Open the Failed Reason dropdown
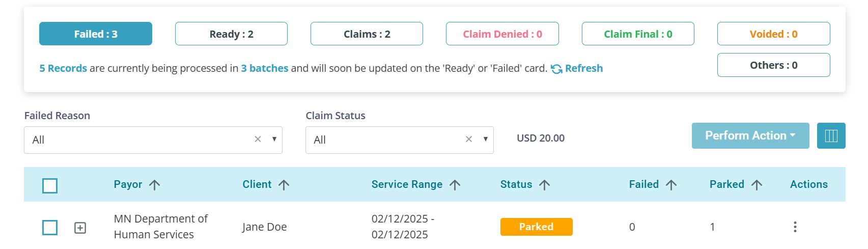868x249 pixels. click(153, 140)
